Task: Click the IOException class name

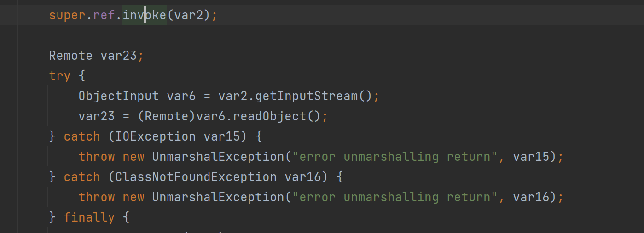Action: click(x=156, y=136)
